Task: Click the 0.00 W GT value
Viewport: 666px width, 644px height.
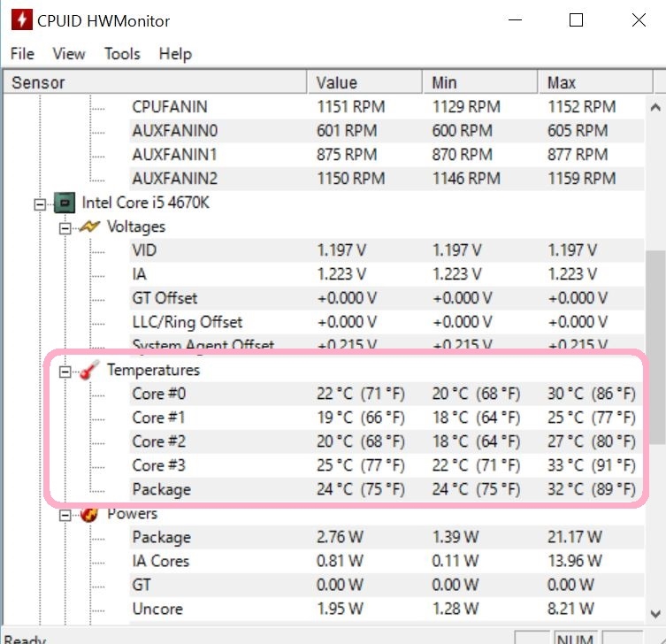Action: (x=340, y=585)
